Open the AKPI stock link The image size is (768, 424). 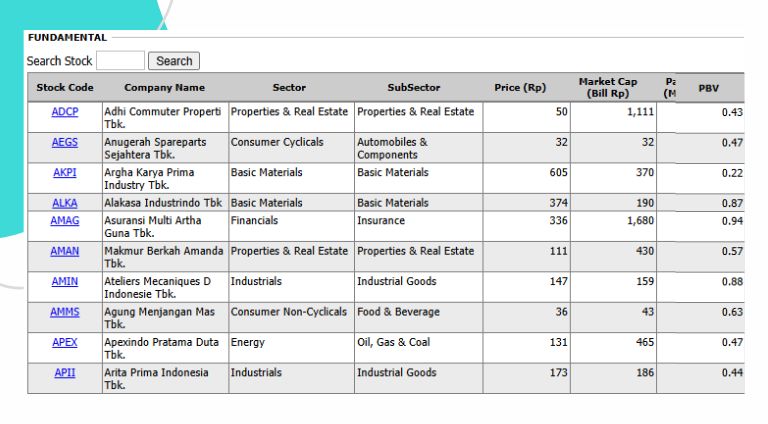[x=65, y=172]
